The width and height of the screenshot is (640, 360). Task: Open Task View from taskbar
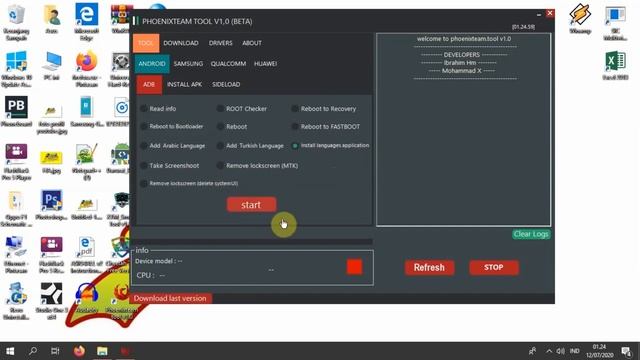pos(55,351)
